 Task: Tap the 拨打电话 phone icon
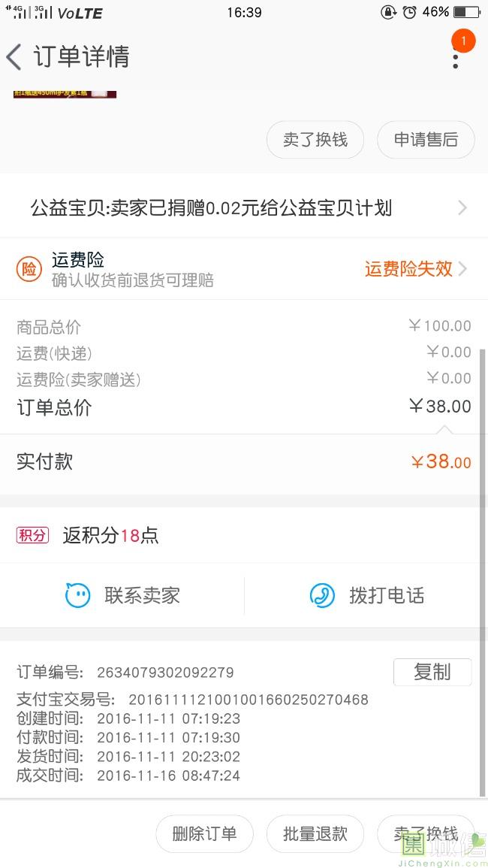click(x=322, y=596)
